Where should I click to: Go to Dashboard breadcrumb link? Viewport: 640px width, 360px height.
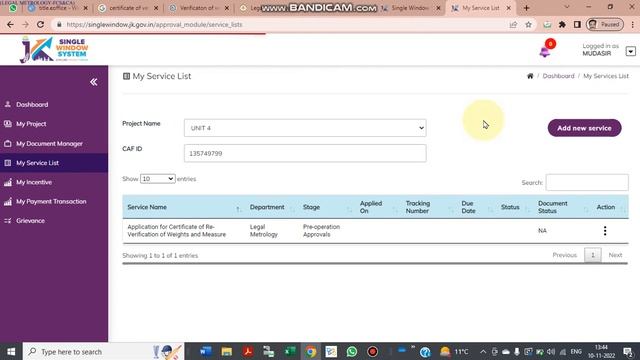(558, 76)
